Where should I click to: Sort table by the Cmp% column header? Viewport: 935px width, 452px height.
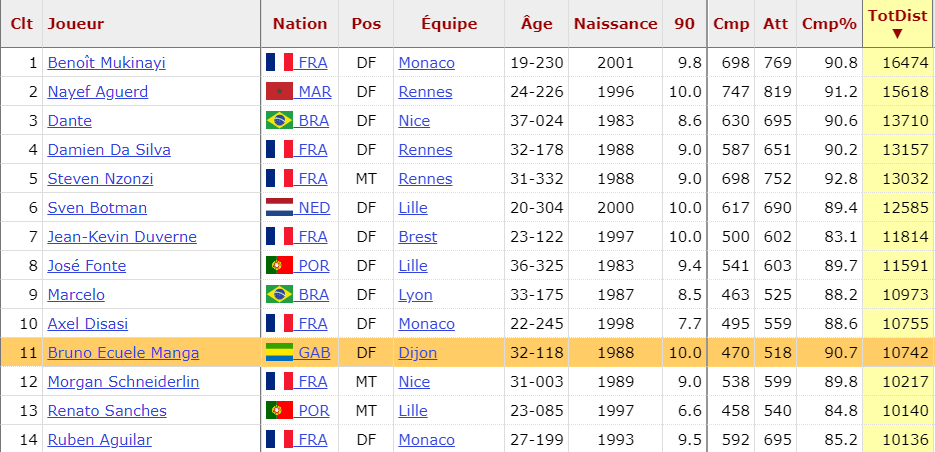point(829,24)
